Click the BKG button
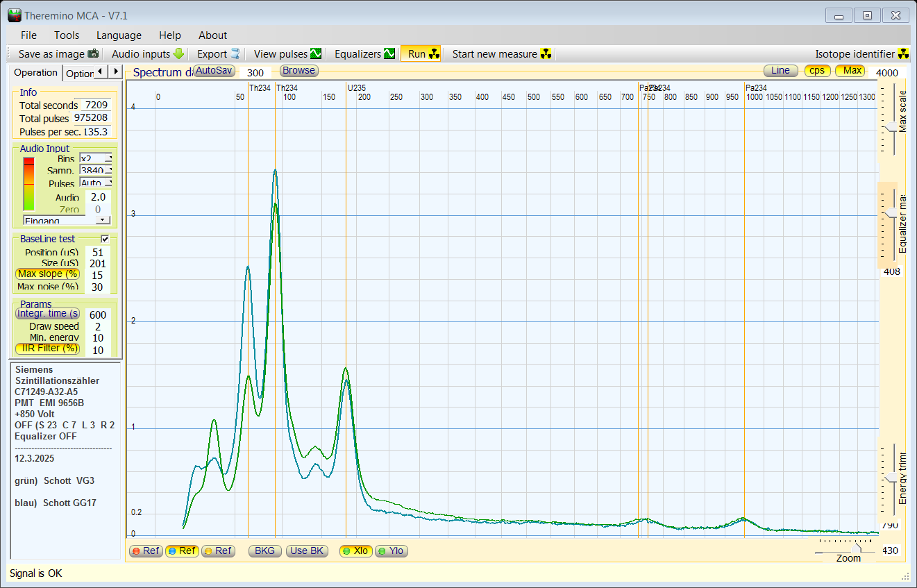 264,551
